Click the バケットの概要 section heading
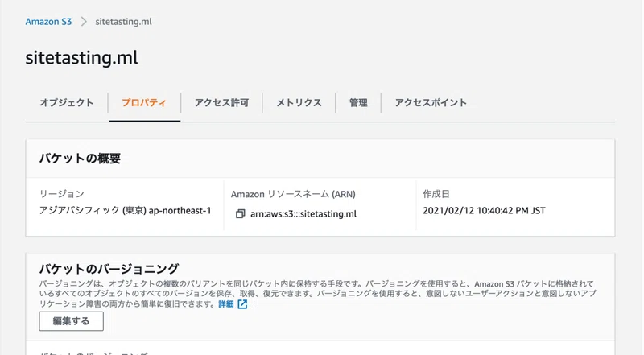This screenshot has height=355, width=644. click(x=80, y=159)
